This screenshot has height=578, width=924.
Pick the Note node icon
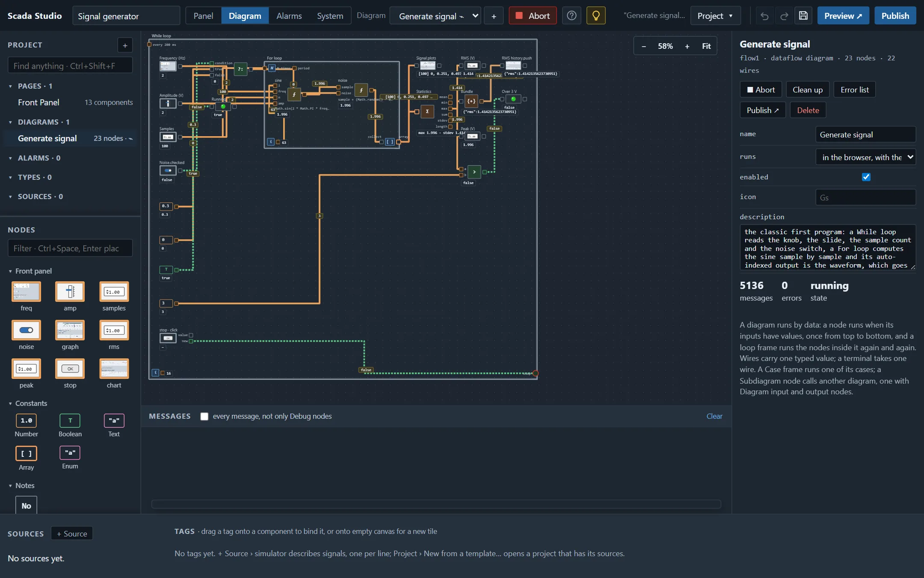pyautogui.click(x=26, y=505)
